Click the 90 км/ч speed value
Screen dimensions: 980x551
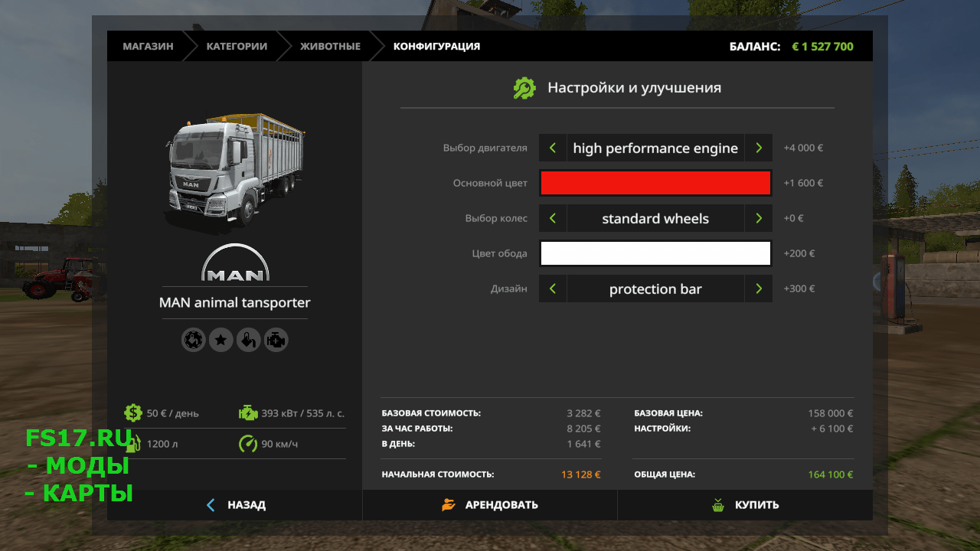[279, 444]
